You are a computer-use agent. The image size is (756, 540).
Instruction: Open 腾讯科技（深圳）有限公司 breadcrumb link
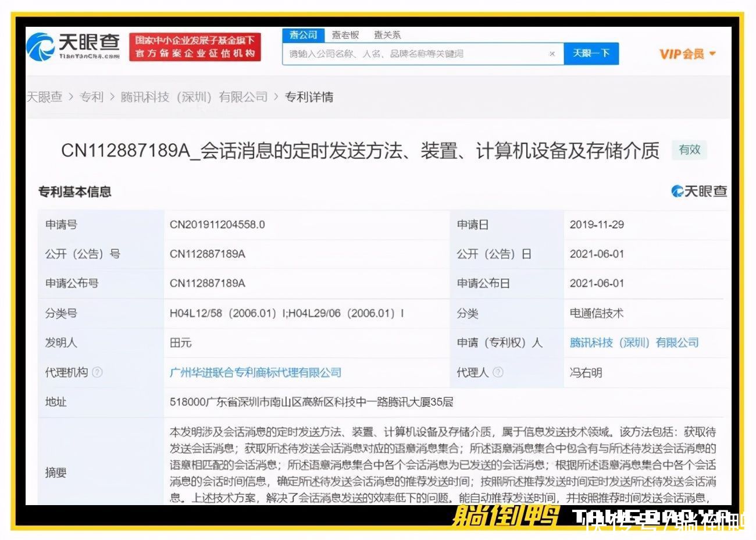[194, 97]
